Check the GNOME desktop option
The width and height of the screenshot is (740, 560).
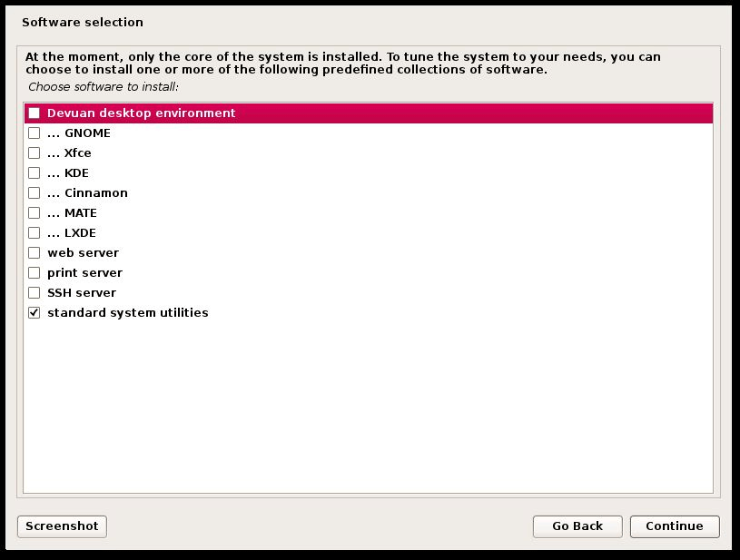[35, 133]
